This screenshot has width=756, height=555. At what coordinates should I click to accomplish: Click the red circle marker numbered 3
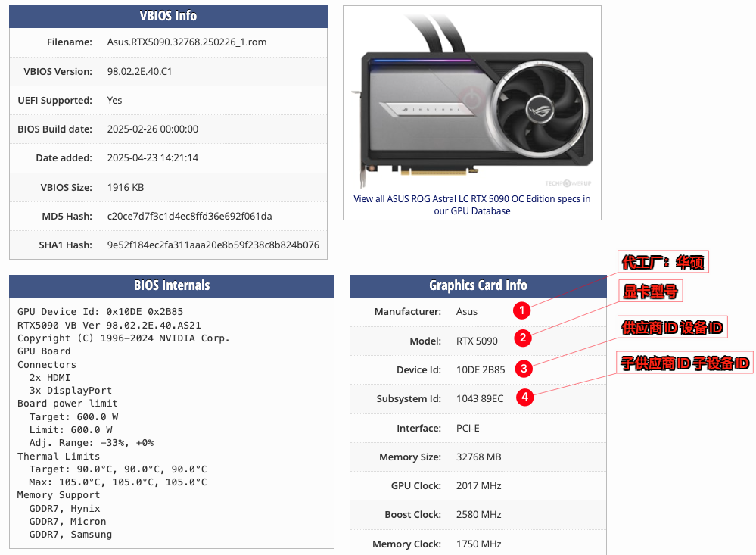click(524, 369)
